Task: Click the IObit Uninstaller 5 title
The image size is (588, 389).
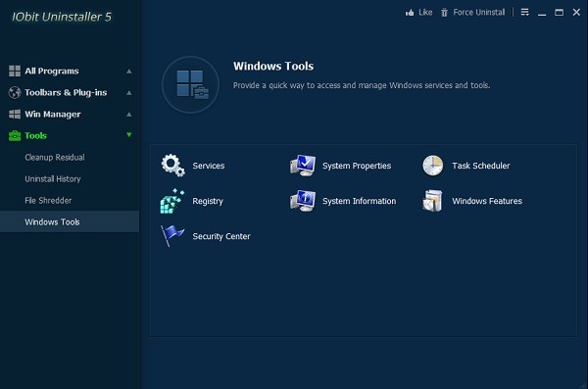Action: pos(62,17)
